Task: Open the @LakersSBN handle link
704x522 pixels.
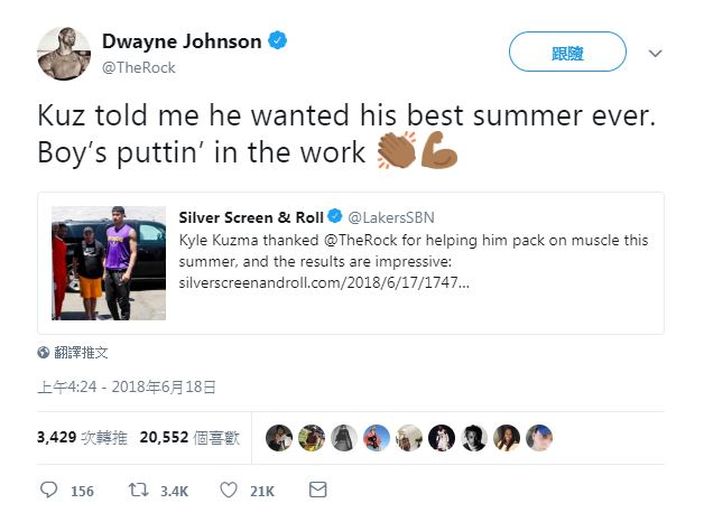Action: tap(391, 218)
